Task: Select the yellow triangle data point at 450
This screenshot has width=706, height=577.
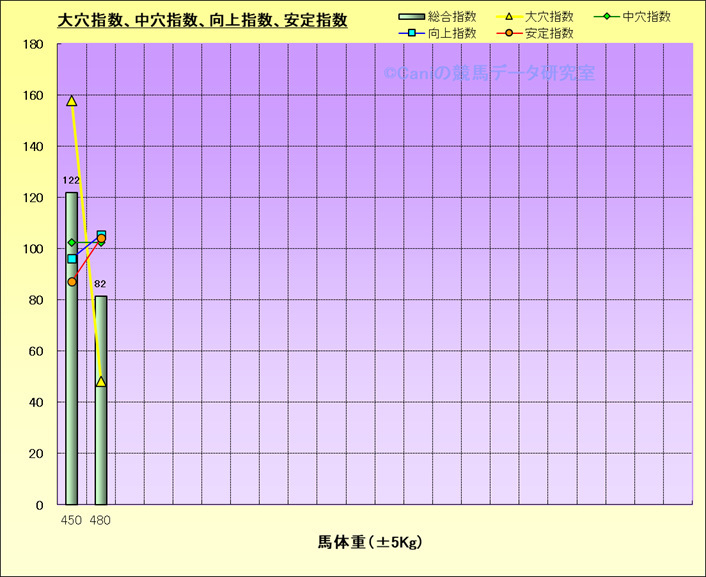Action: point(71,101)
